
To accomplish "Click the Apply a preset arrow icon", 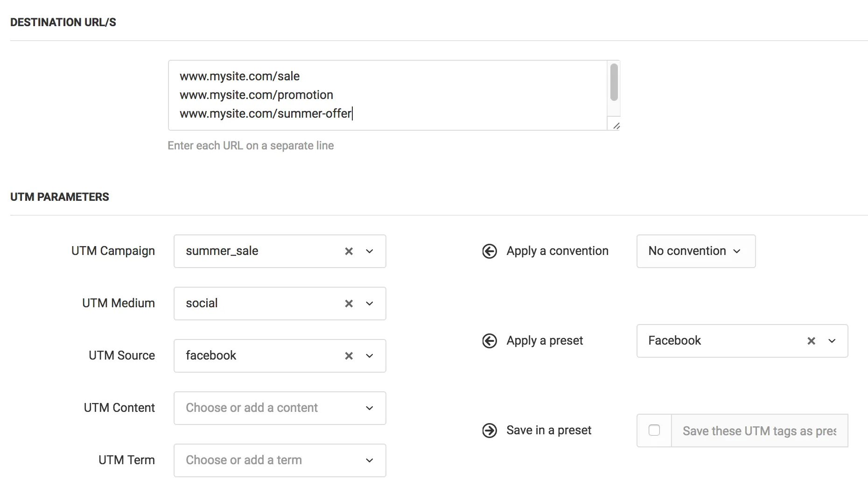I will [x=489, y=341].
